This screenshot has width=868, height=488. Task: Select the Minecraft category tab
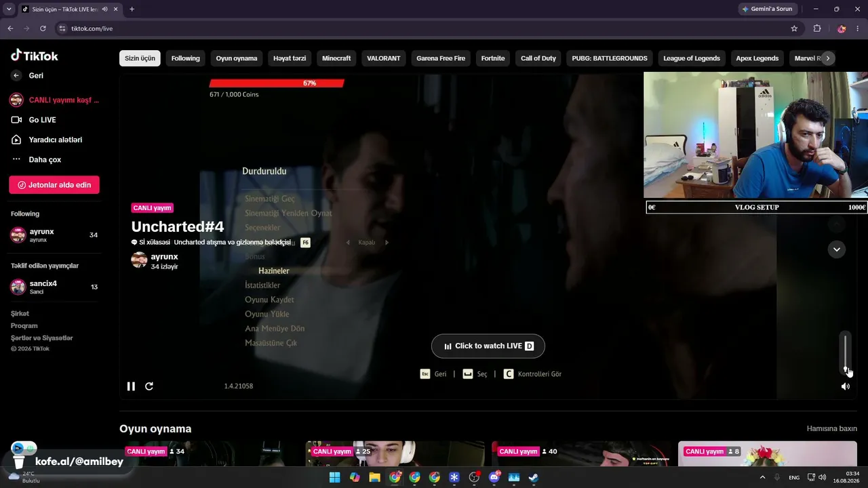point(336,58)
